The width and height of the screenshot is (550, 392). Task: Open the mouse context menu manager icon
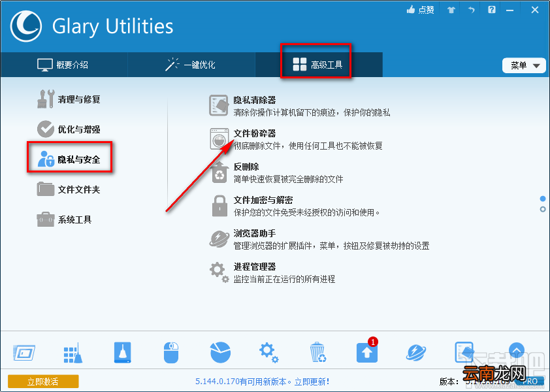coord(171,352)
